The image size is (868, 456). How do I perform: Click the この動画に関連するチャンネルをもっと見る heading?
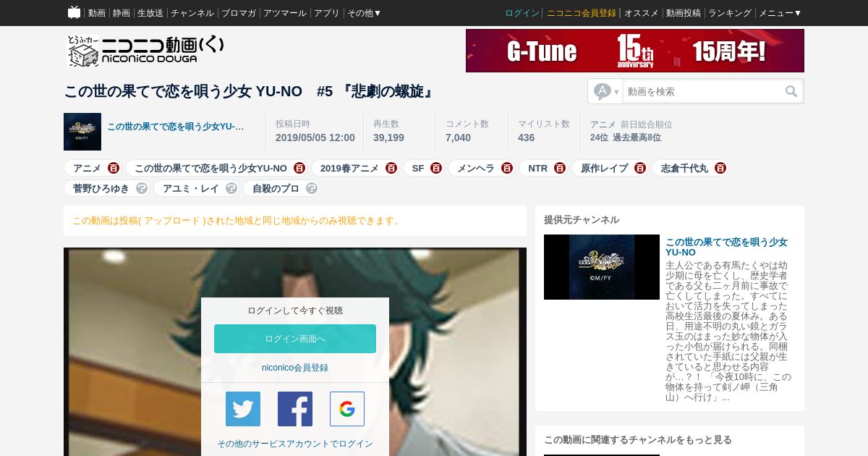[638, 439]
